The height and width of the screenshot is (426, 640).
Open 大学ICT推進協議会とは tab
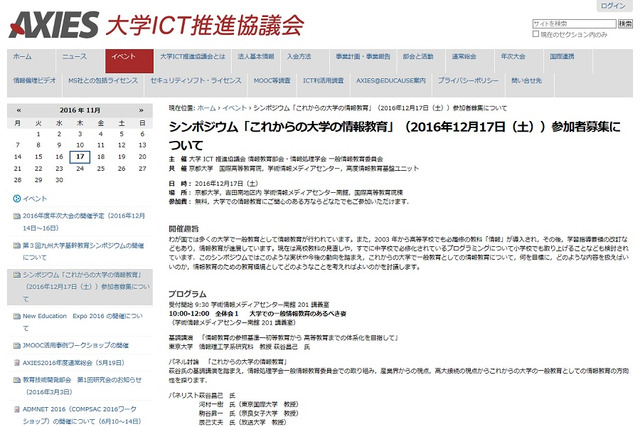pyautogui.click(x=193, y=61)
